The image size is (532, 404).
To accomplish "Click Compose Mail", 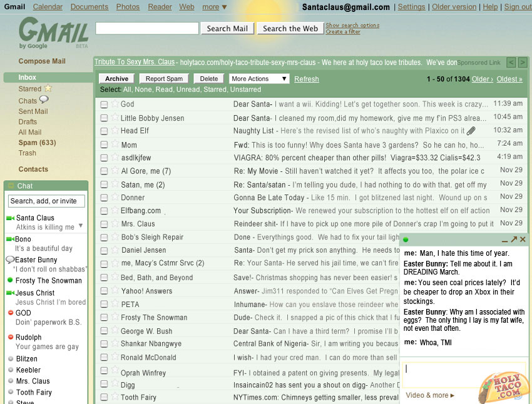I will pyautogui.click(x=42, y=61).
